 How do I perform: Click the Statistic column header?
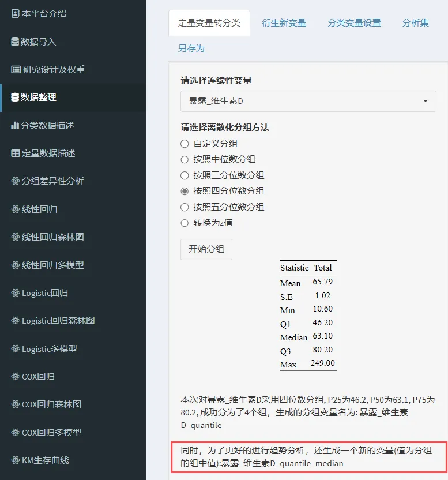[295, 268]
